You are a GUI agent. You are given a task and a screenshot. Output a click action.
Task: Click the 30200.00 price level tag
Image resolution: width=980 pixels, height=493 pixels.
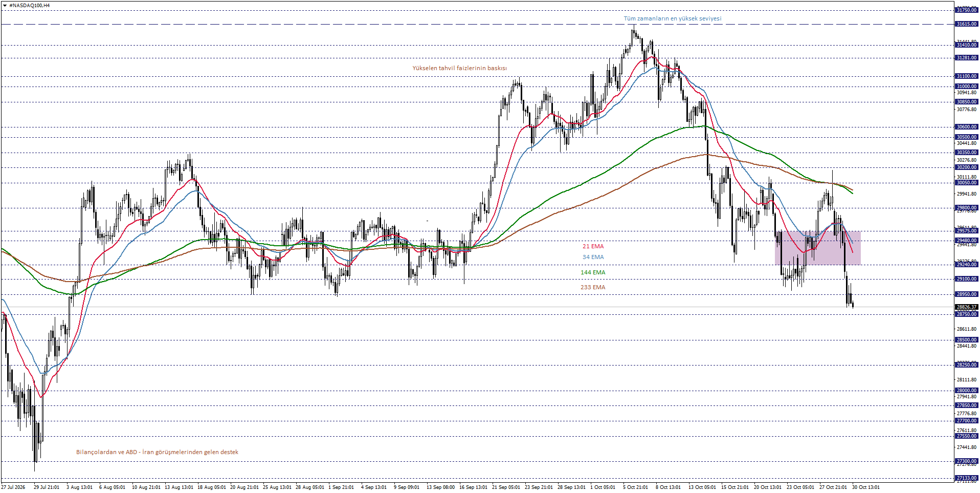tap(966, 167)
